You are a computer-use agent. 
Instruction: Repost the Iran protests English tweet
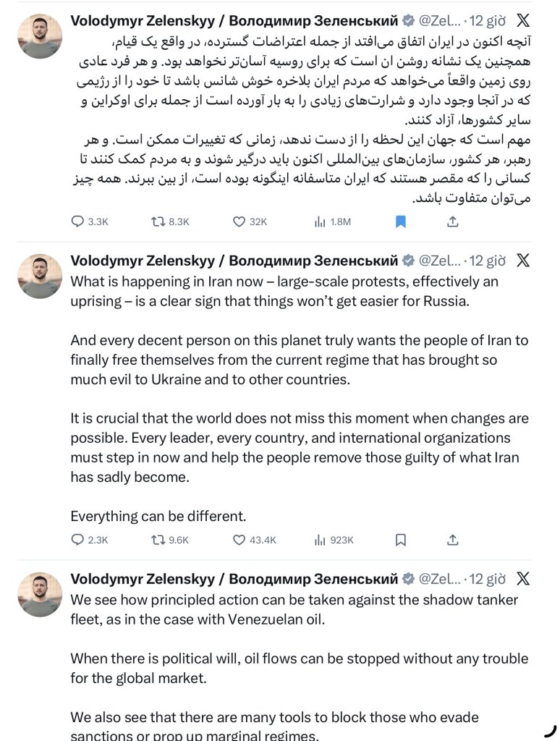(156, 540)
